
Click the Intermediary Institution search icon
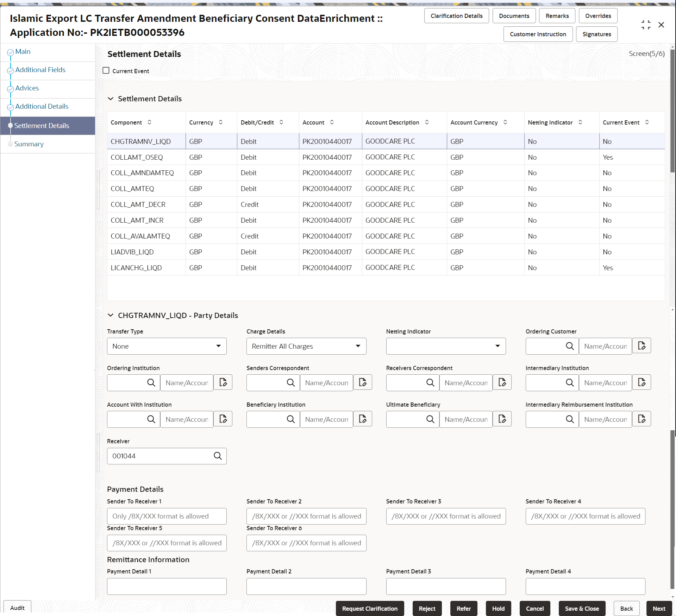pyautogui.click(x=570, y=382)
